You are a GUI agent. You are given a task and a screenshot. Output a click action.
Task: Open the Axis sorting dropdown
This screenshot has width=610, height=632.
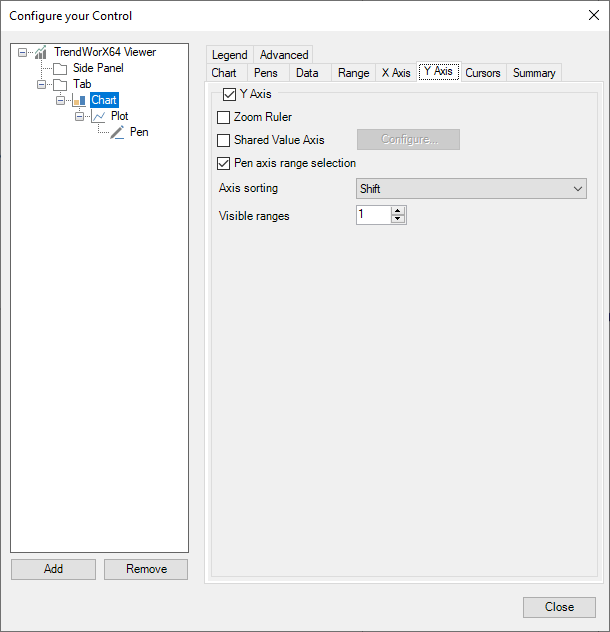(x=471, y=189)
